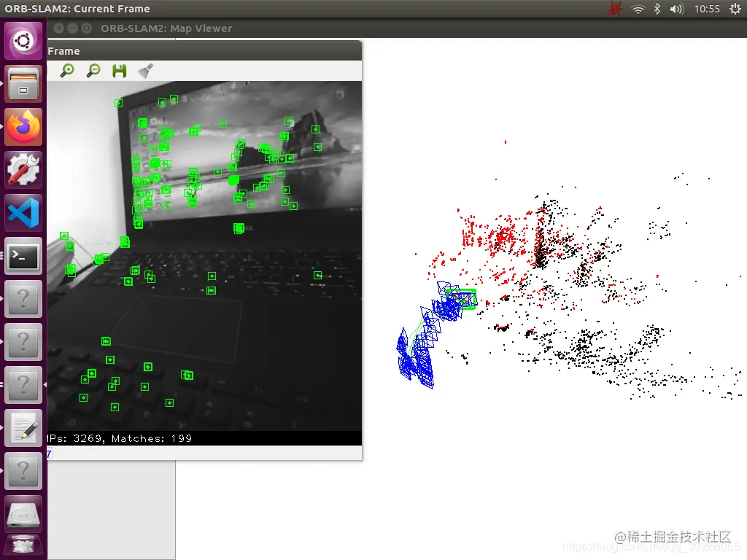Minimize the Map Viewer window
This screenshot has height=560, width=747.
(x=72, y=28)
